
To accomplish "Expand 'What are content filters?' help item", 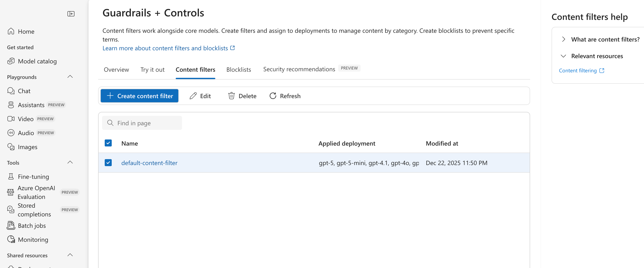I will [563, 39].
